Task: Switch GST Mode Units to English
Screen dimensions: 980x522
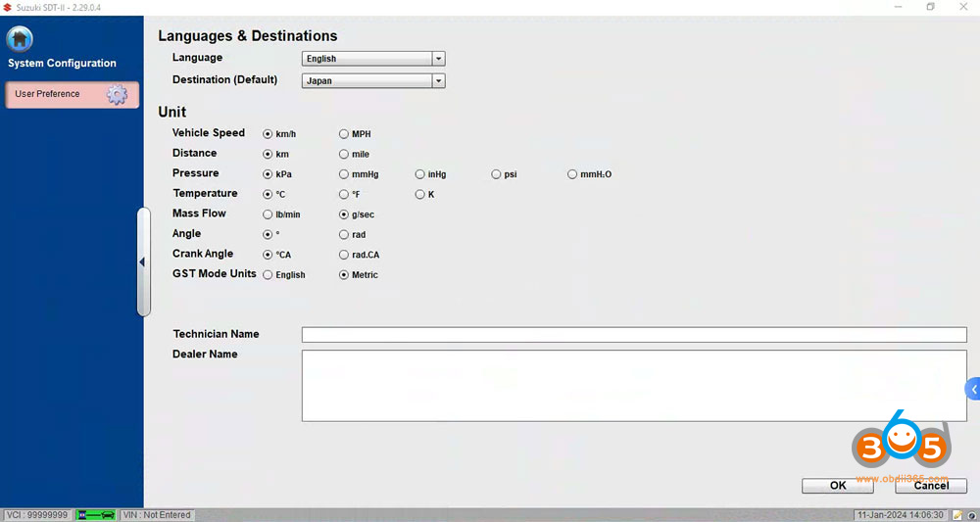Action: point(268,275)
